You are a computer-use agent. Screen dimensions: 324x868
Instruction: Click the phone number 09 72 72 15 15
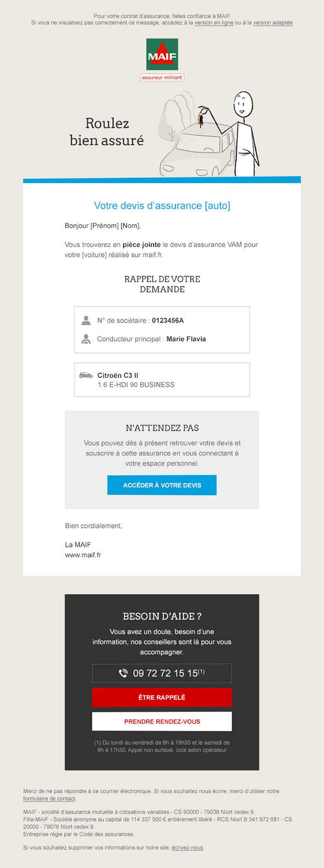click(x=165, y=673)
